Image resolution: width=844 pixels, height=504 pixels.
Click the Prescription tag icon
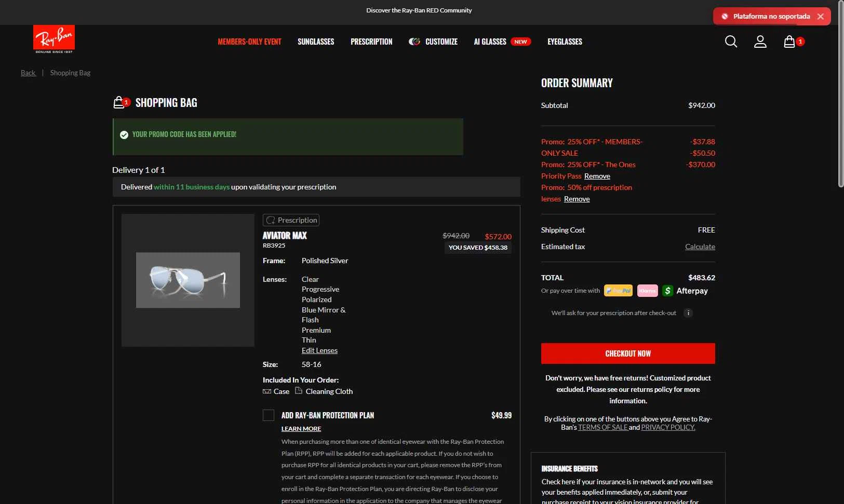270,220
